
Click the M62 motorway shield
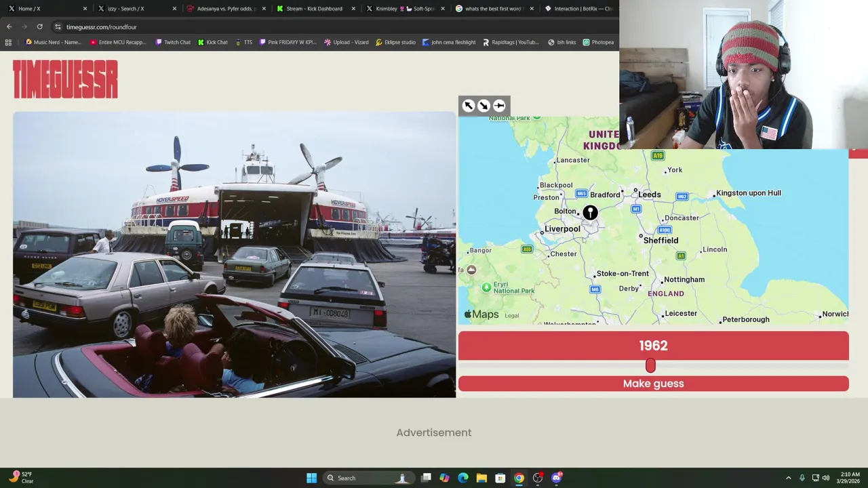tap(682, 197)
